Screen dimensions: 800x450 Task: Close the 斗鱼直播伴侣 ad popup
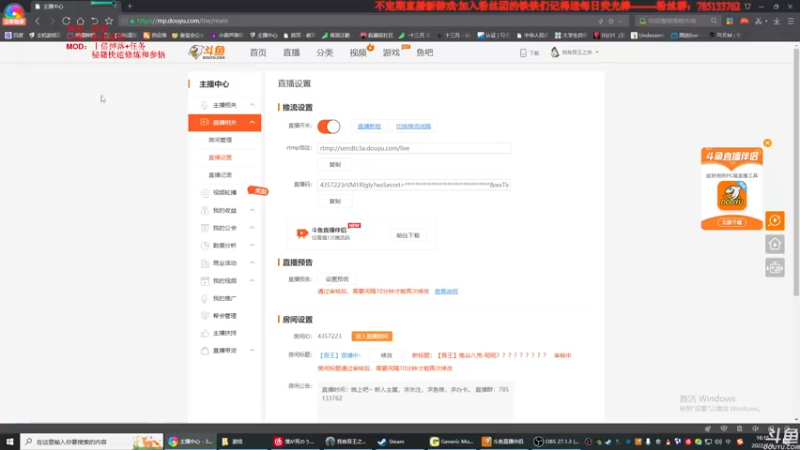pyautogui.click(x=767, y=143)
